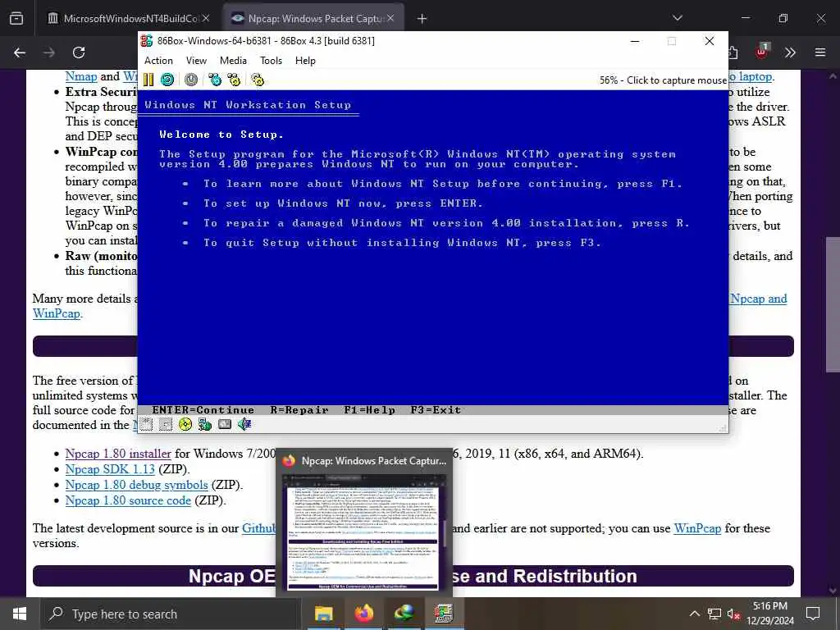This screenshot has height=630, width=840.
Task: Click the 86Box taskbar icon
Action: click(444, 614)
